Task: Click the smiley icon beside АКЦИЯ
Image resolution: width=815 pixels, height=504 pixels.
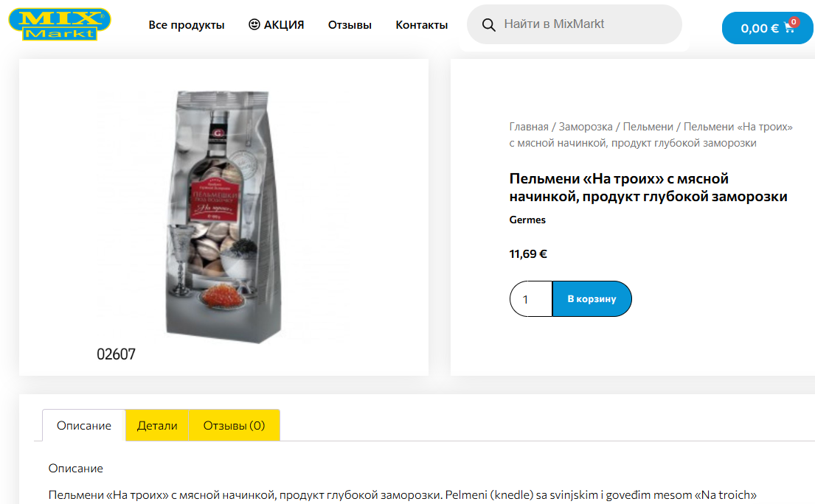Action: tap(254, 24)
